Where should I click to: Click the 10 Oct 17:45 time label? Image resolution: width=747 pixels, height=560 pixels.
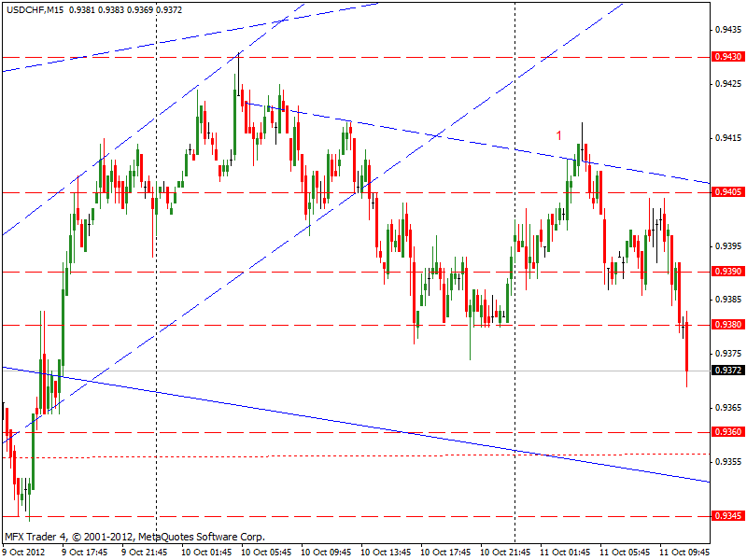[445, 552]
